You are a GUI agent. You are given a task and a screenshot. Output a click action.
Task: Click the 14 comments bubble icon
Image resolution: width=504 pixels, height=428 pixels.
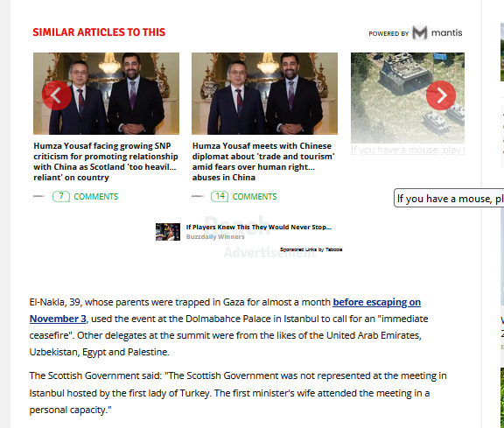tap(220, 196)
